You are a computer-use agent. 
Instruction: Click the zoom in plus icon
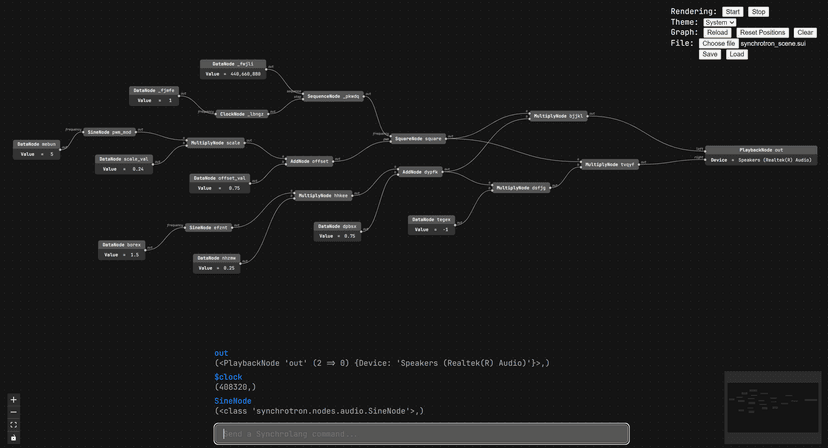pyautogui.click(x=14, y=400)
